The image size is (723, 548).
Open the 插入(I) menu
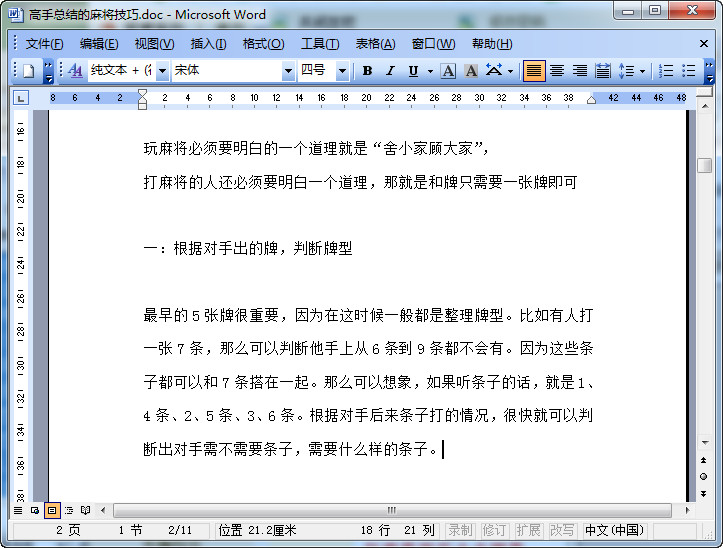pyautogui.click(x=208, y=44)
